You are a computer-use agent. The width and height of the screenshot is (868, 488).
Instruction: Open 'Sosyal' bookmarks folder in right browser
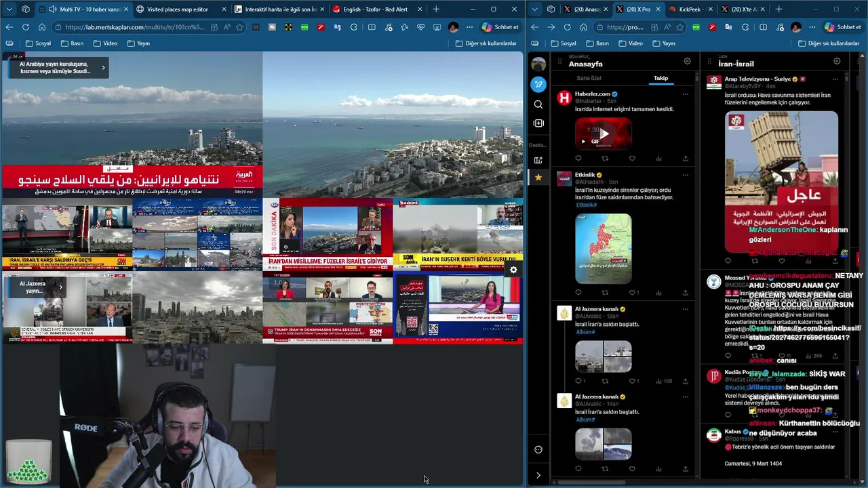(x=564, y=43)
